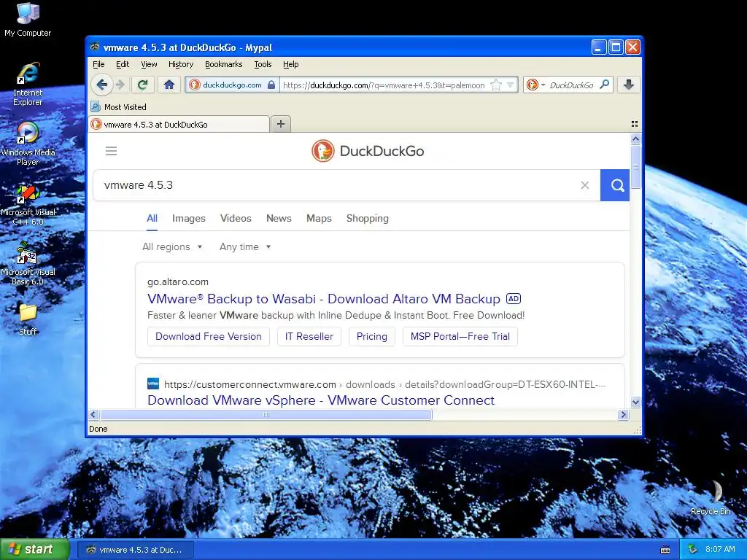747x560 pixels.
Task: Select the vmware 4.5.3 at DuckDuckGo tab
Action: coord(179,124)
